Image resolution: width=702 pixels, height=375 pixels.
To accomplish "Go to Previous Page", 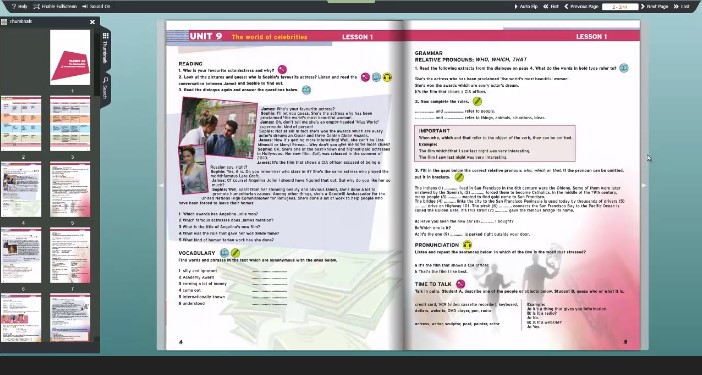I will (581, 6).
